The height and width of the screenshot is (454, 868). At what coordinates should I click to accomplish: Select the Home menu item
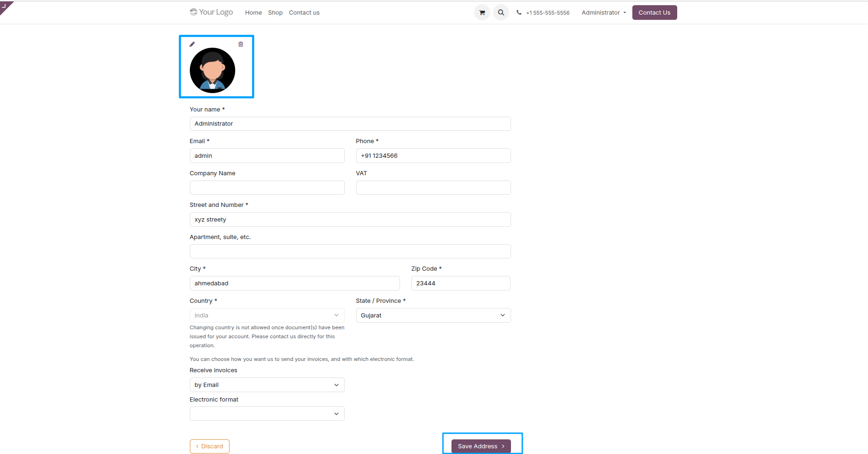[253, 12]
